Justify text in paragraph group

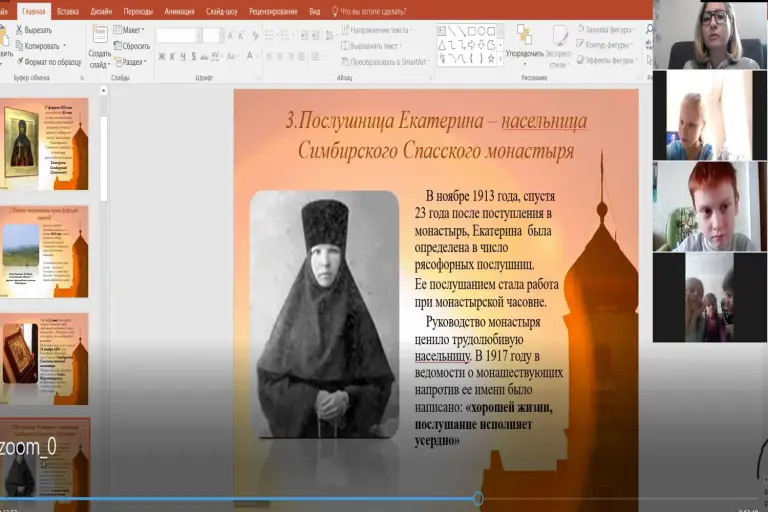(301, 57)
